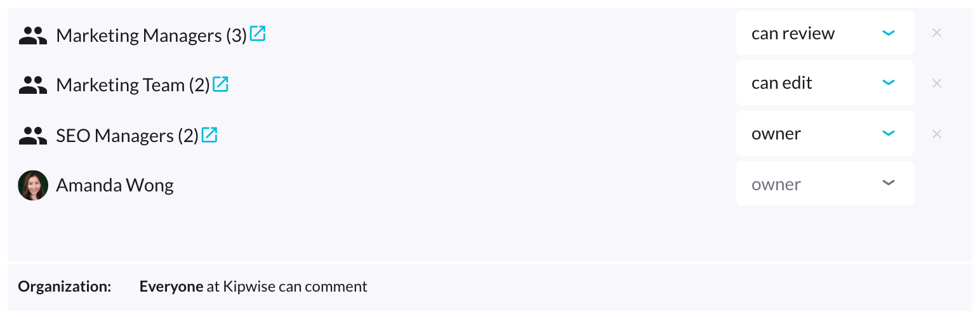The height and width of the screenshot is (317, 980).
Task: Open Marketing Team group external link icon
Action: pyautogui.click(x=220, y=84)
